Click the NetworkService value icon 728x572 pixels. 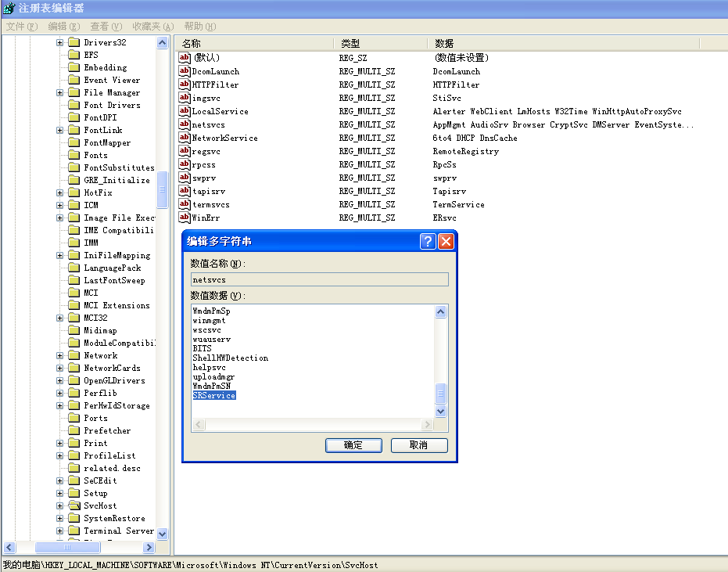tap(185, 138)
